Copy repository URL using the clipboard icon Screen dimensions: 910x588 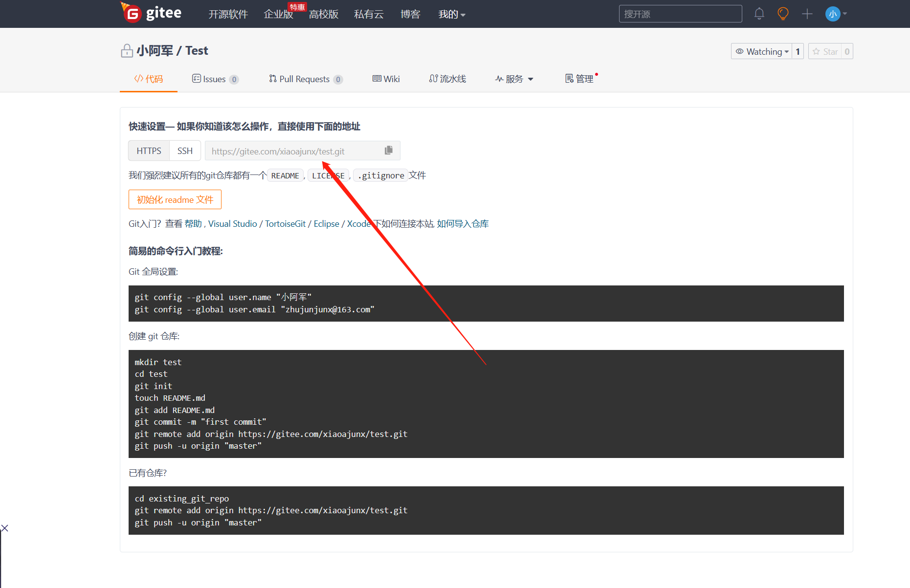[388, 150]
